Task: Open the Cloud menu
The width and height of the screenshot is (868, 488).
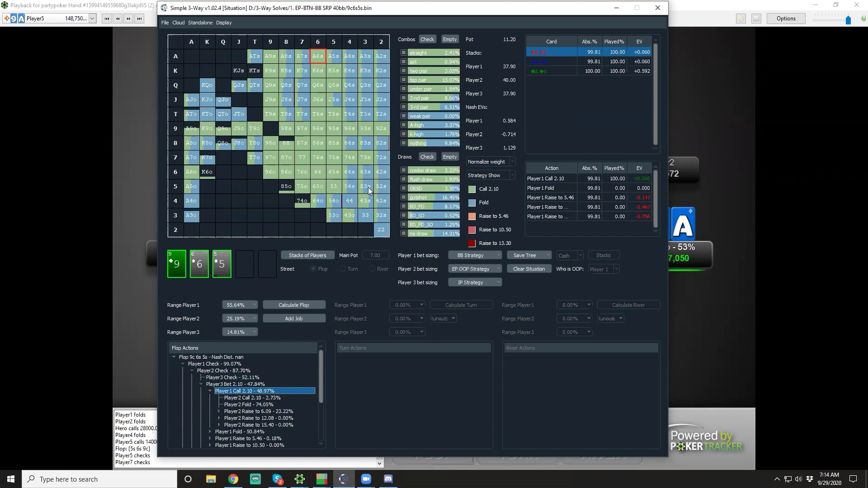Action: point(178,23)
